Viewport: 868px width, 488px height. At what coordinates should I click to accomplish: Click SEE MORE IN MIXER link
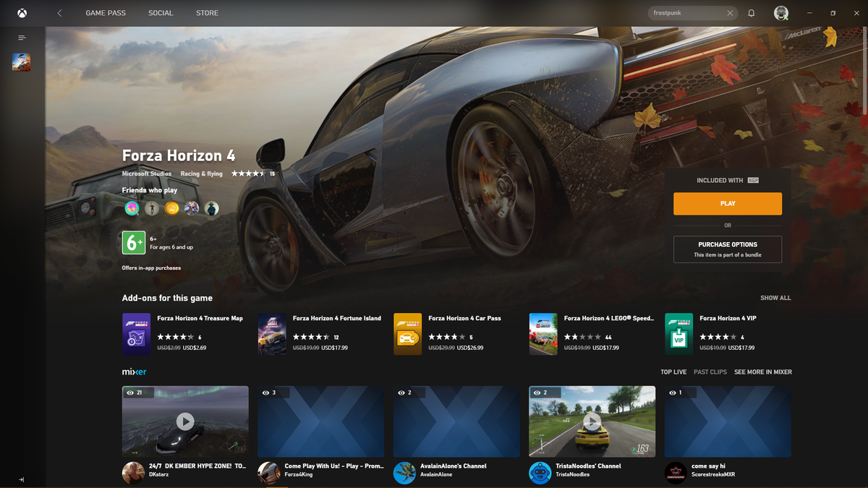click(763, 372)
